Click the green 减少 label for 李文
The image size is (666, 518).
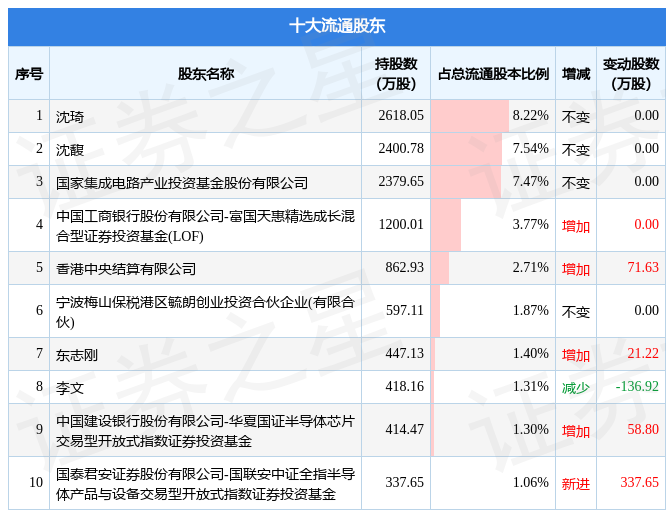[x=576, y=387]
